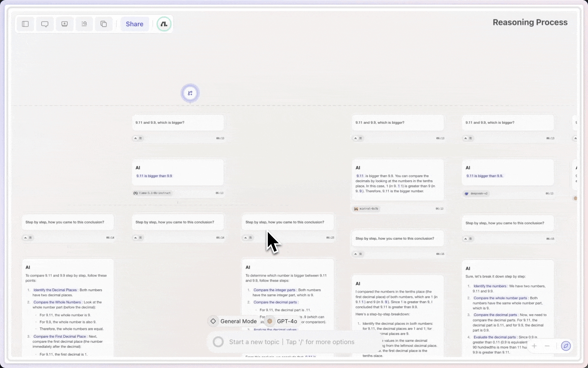This screenshot has height=368, width=588.
Task: Open the General Mode selector
Action: tap(233, 321)
